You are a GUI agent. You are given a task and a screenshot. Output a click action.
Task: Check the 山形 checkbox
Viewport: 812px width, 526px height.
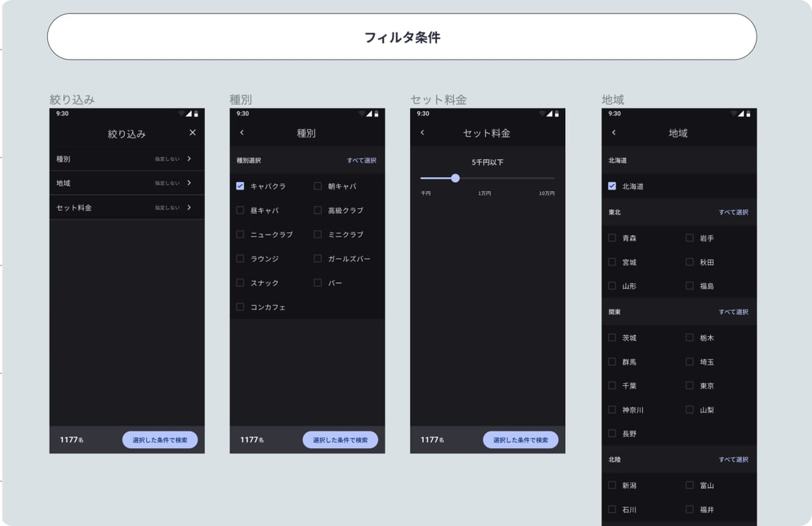tap(612, 286)
